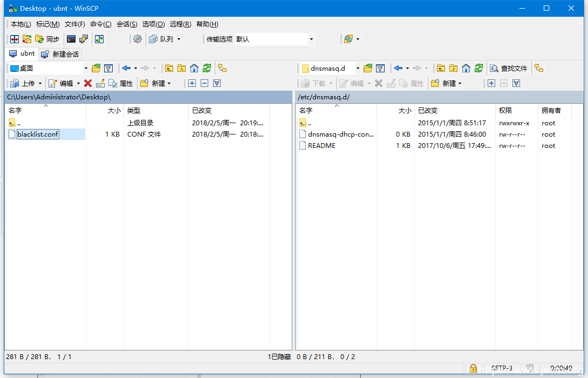Click the 队列 queue button
Screen dimensions: 588x378
(161, 39)
